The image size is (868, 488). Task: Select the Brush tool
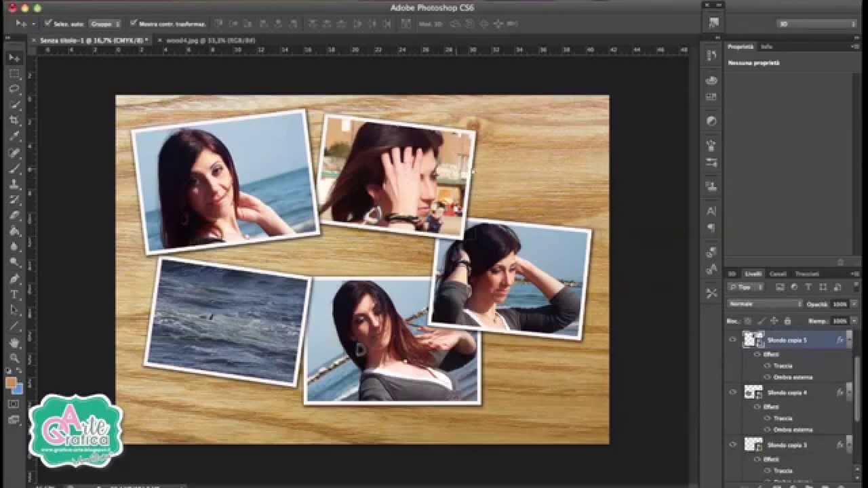click(14, 168)
